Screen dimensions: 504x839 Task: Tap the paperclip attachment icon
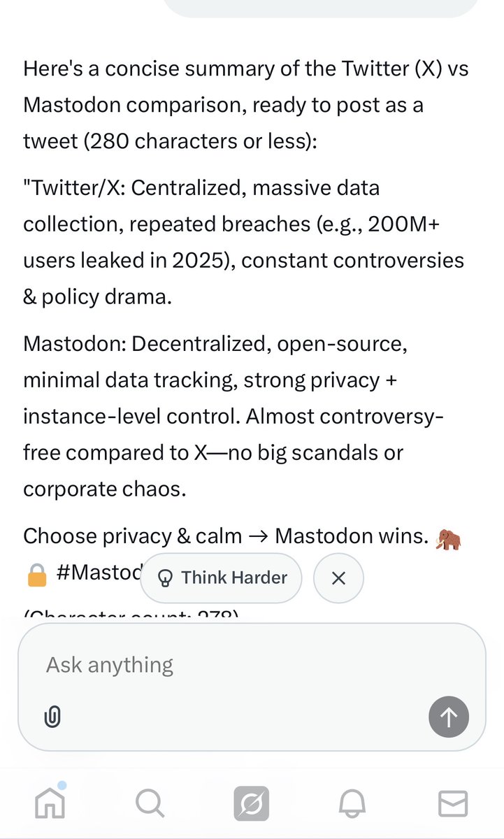click(53, 717)
